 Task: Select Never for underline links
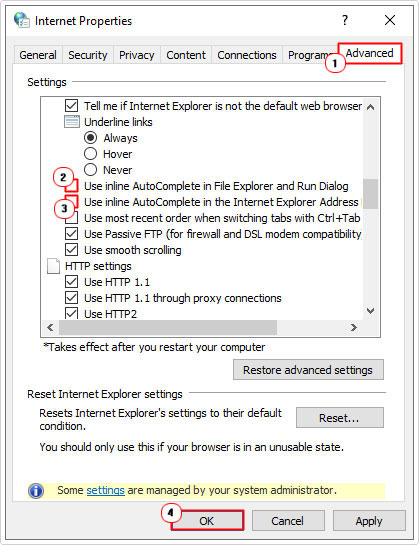[90, 170]
